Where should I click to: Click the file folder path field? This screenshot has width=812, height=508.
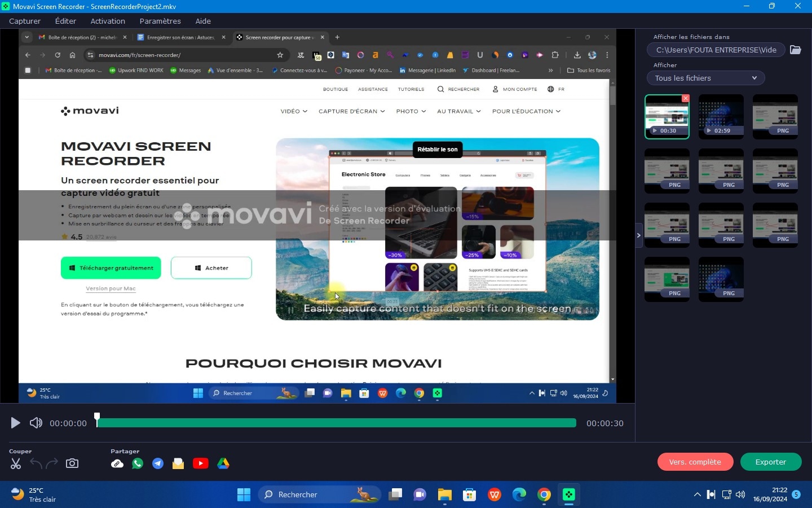[716, 50]
